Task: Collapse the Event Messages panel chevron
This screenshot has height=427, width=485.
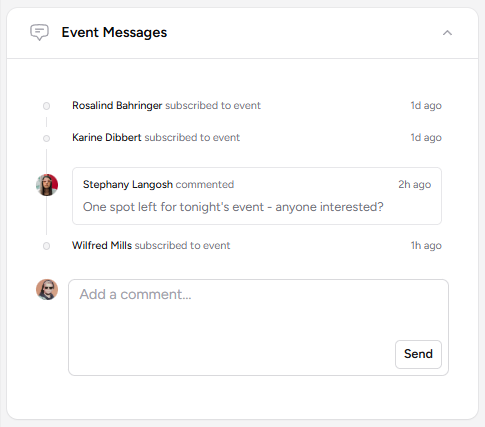Action: [447, 33]
